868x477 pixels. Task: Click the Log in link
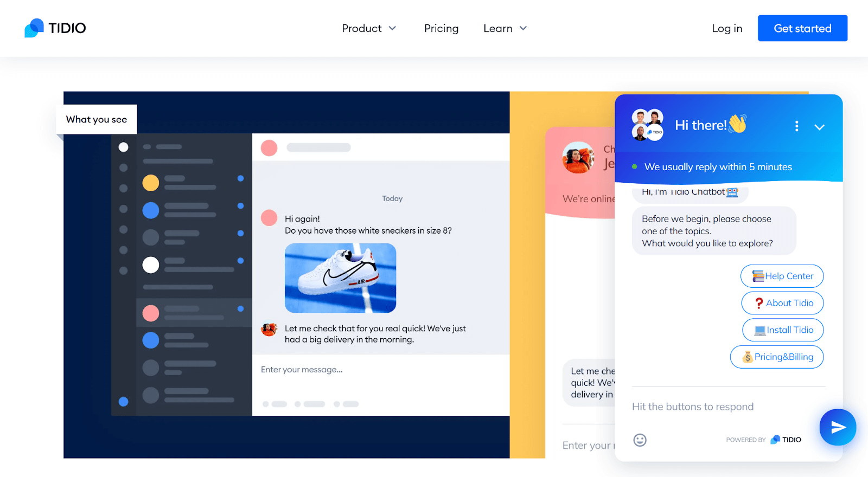click(727, 28)
